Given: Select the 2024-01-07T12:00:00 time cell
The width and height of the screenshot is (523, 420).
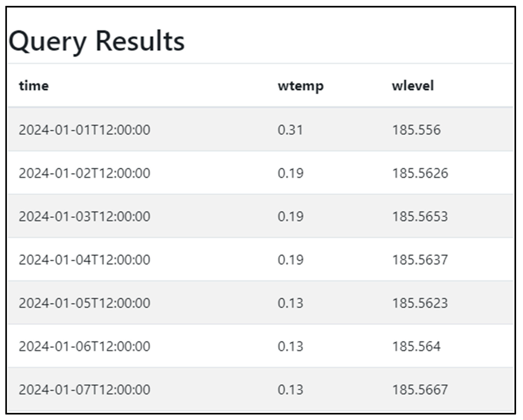Looking at the screenshot, I should point(84,389).
